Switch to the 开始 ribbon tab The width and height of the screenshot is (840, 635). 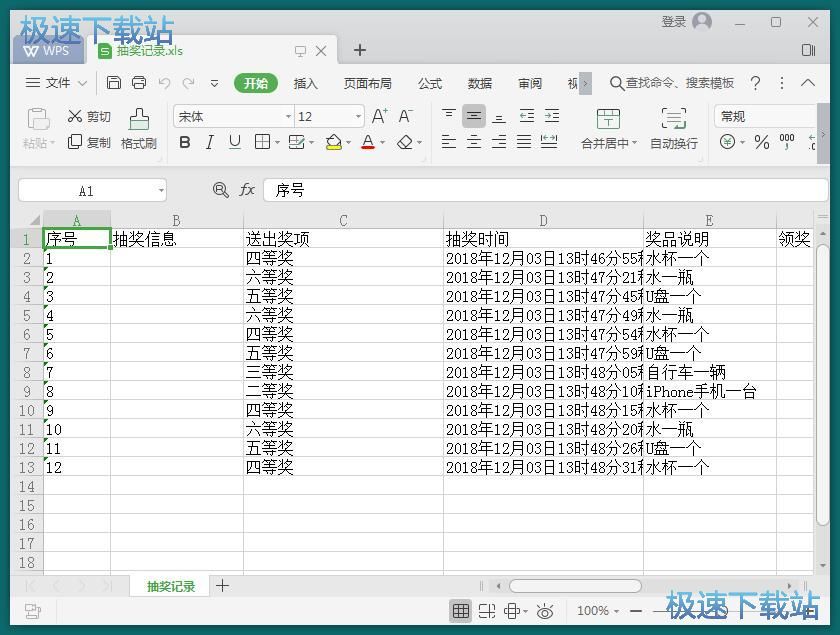256,84
